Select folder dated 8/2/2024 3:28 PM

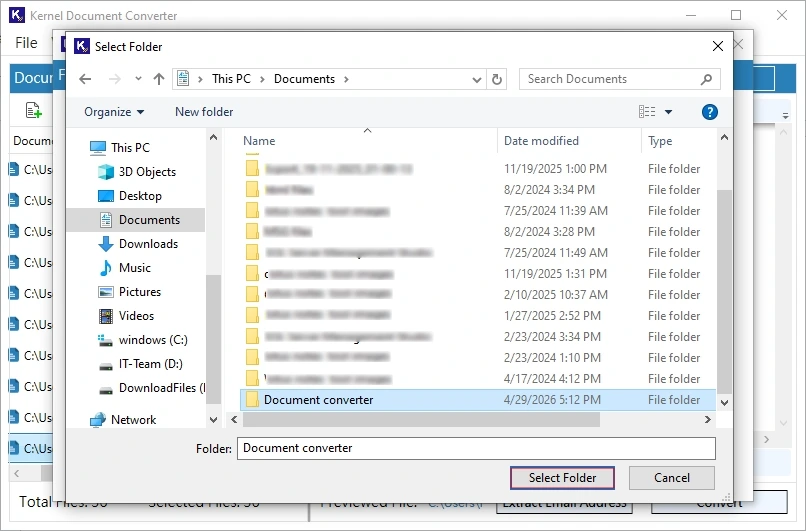(478, 232)
